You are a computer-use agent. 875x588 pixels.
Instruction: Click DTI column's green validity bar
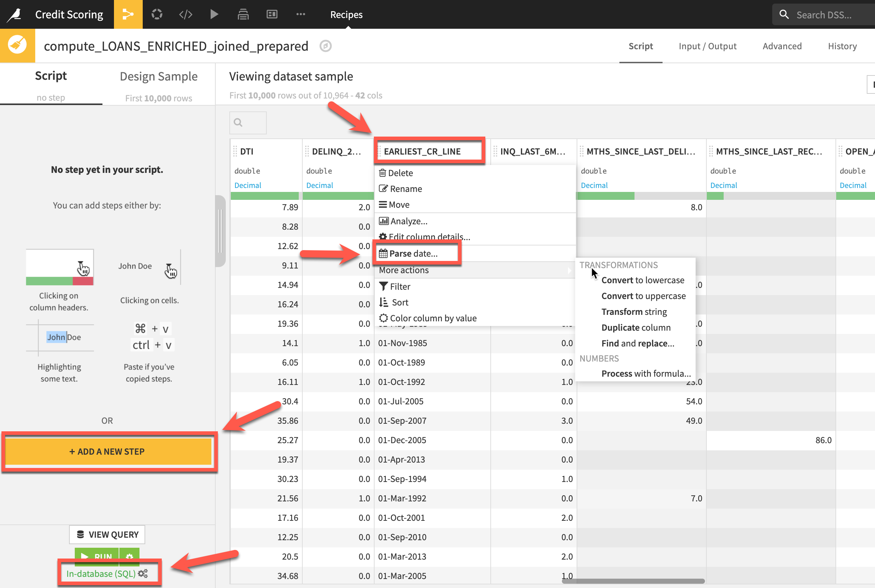point(265,196)
